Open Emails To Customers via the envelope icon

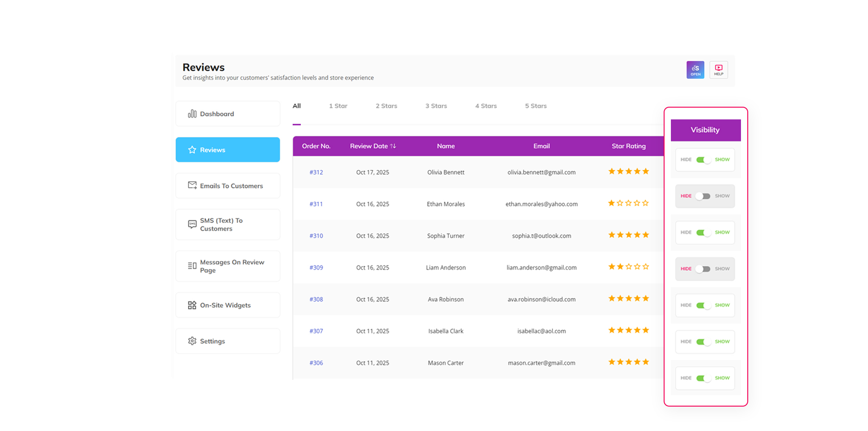click(x=192, y=185)
